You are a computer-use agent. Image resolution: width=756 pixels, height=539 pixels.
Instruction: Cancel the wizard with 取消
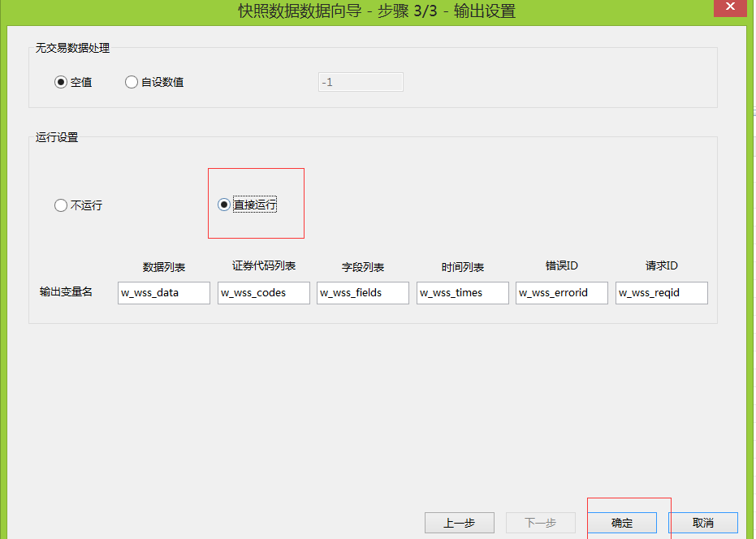(x=702, y=523)
